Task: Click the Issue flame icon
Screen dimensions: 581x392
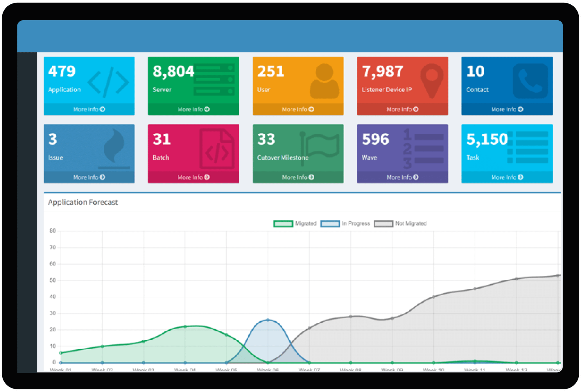Action: pyautogui.click(x=114, y=149)
